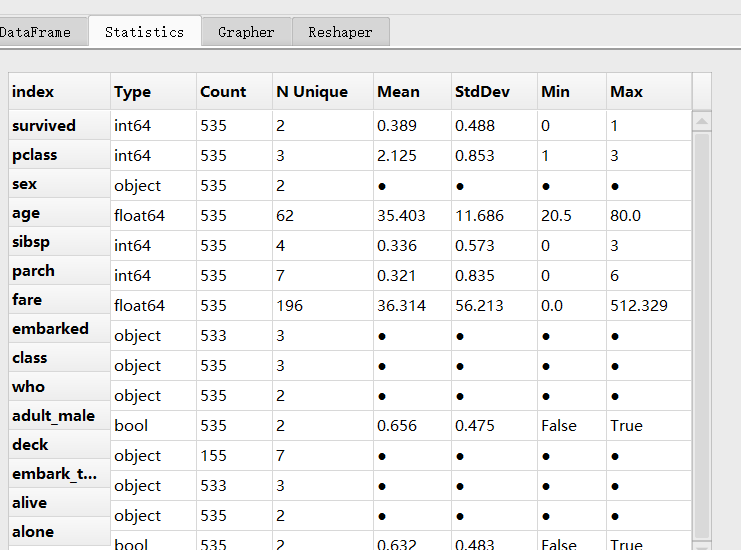Click the 80.0 max cell
Image resolution: width=741 pixels, height=550 pixels.
tap(649, 215)
